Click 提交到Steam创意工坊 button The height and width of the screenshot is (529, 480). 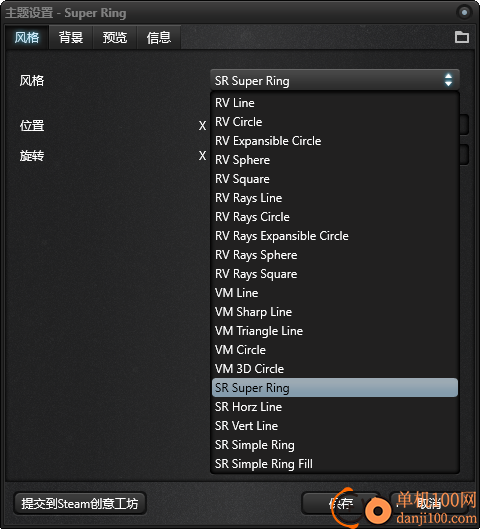point(80,503)
